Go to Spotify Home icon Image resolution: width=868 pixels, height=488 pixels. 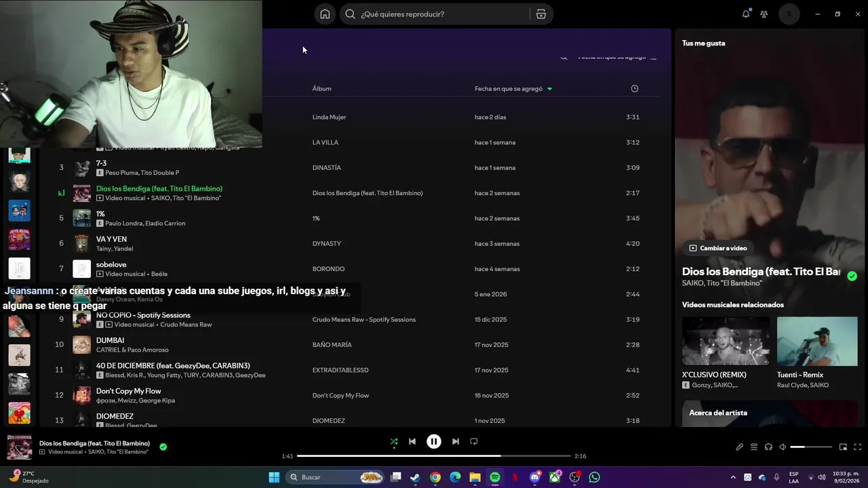point(325,14)
